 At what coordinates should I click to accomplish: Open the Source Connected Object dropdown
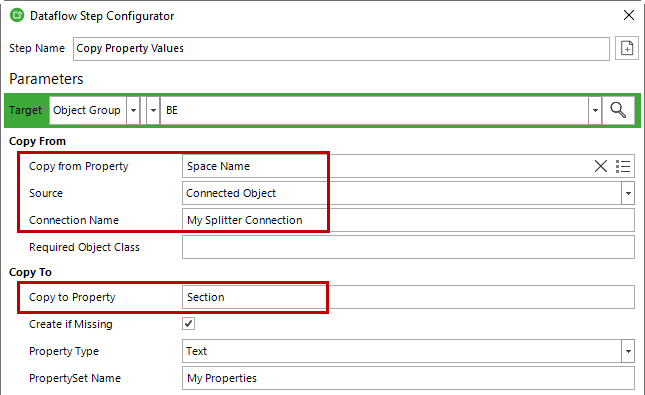(628, 193)
